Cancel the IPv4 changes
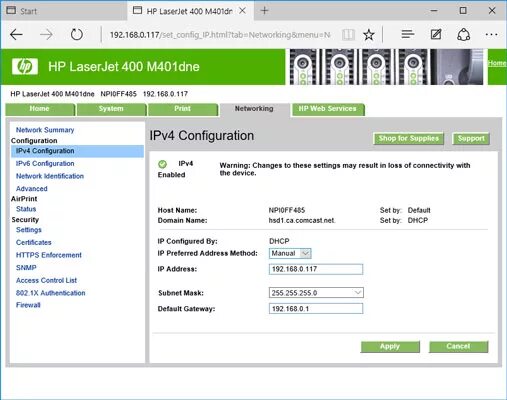 point(458,347)
